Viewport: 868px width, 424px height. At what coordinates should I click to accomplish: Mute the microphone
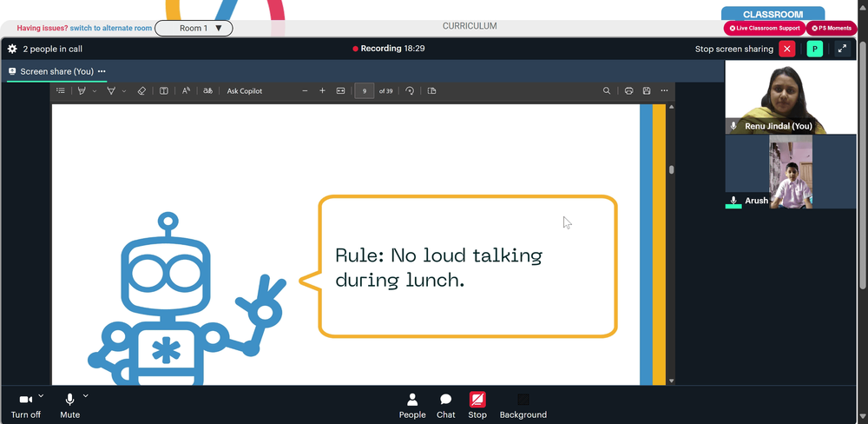pyautogui.click(x=69, y=406)
